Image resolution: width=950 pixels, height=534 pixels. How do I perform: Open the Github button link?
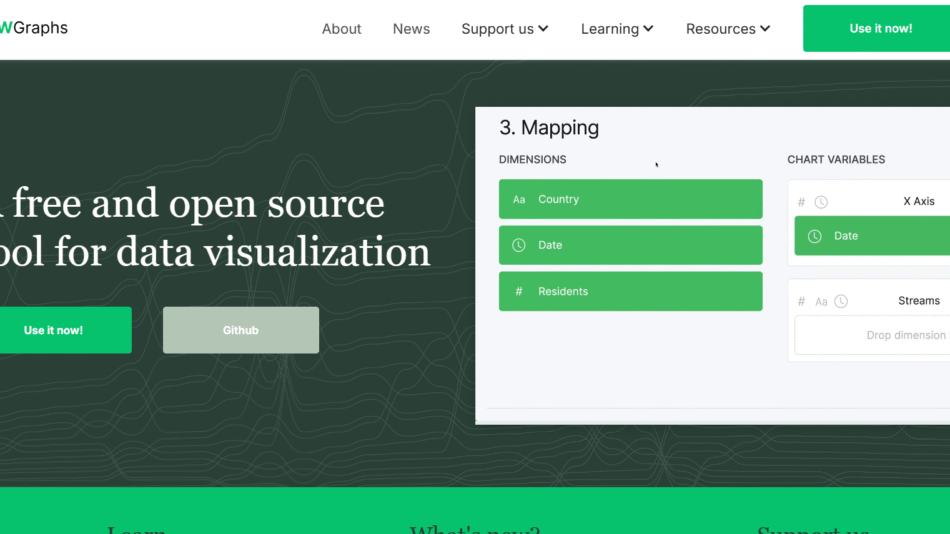[241, 330]
